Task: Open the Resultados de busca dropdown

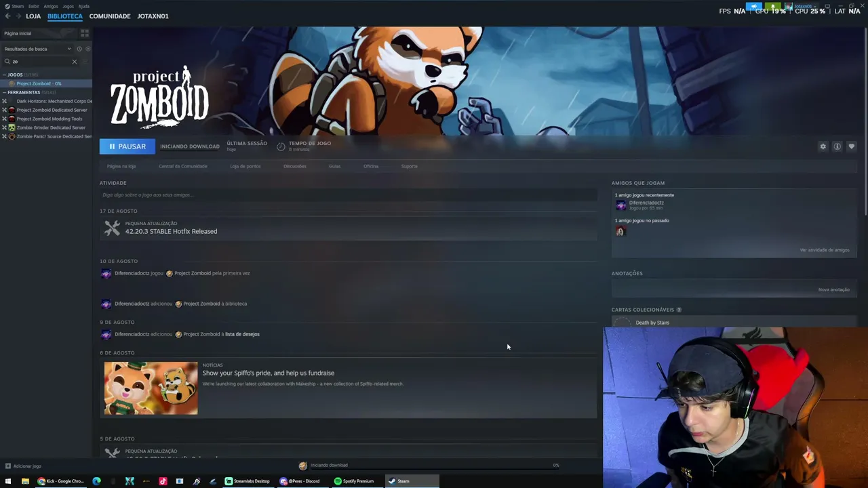Action: 37,49
